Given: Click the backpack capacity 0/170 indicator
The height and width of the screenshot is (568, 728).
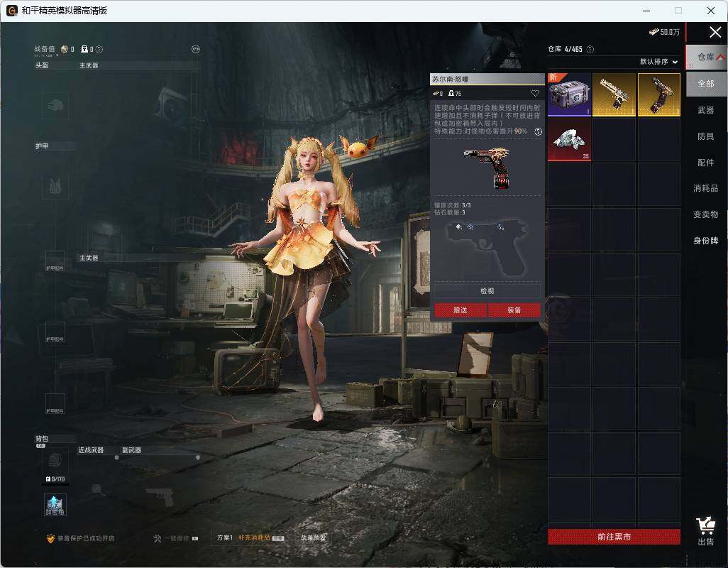Looking at the screenshot, I should pyautogui.click(x=55, y=479).
